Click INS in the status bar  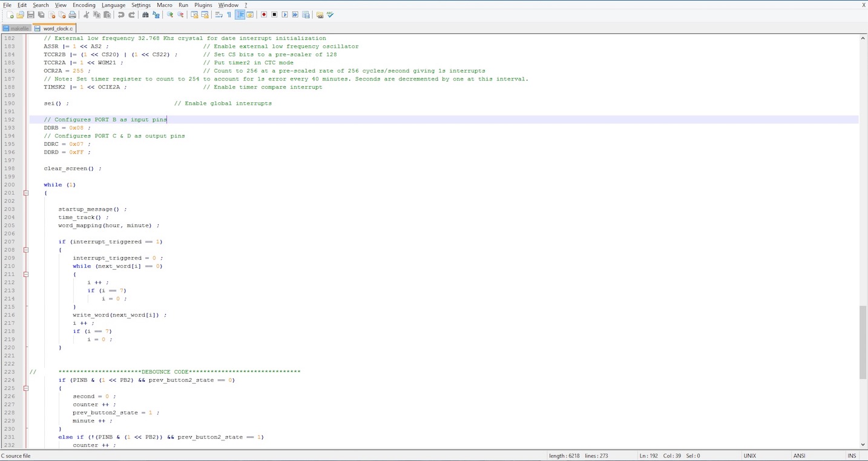coord(852,456)
